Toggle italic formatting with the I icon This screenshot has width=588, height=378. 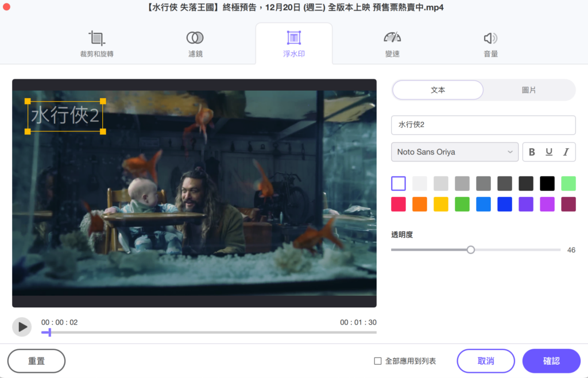566,152
